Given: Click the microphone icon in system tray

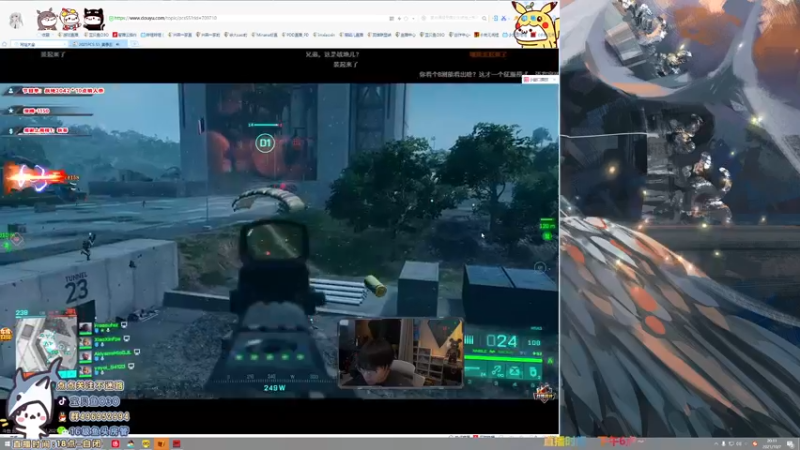Looking at the screenshot, I should (x=723, y=444).
